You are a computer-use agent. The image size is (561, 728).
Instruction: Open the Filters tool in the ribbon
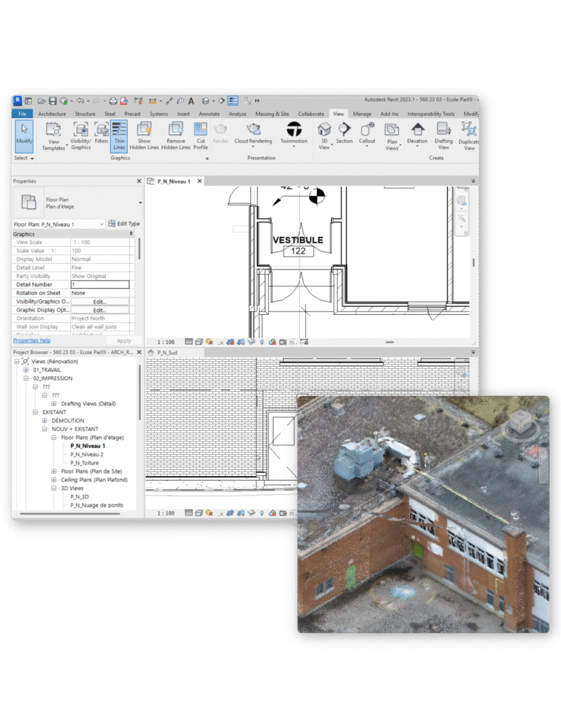(101, 133)
